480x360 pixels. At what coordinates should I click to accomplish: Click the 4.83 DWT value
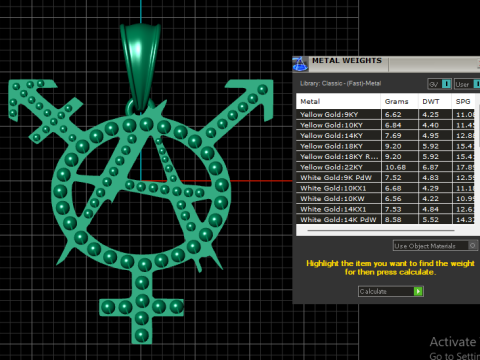(x=431, y=178)
